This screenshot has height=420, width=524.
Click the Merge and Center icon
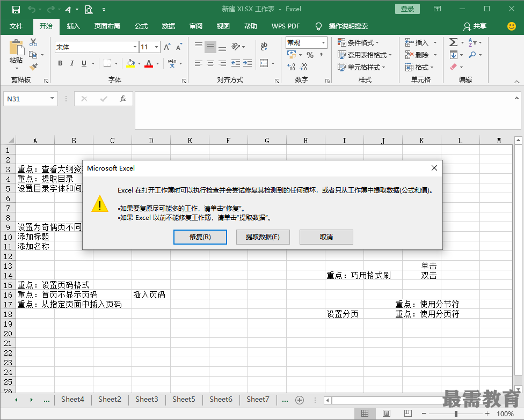click(264, 63)
